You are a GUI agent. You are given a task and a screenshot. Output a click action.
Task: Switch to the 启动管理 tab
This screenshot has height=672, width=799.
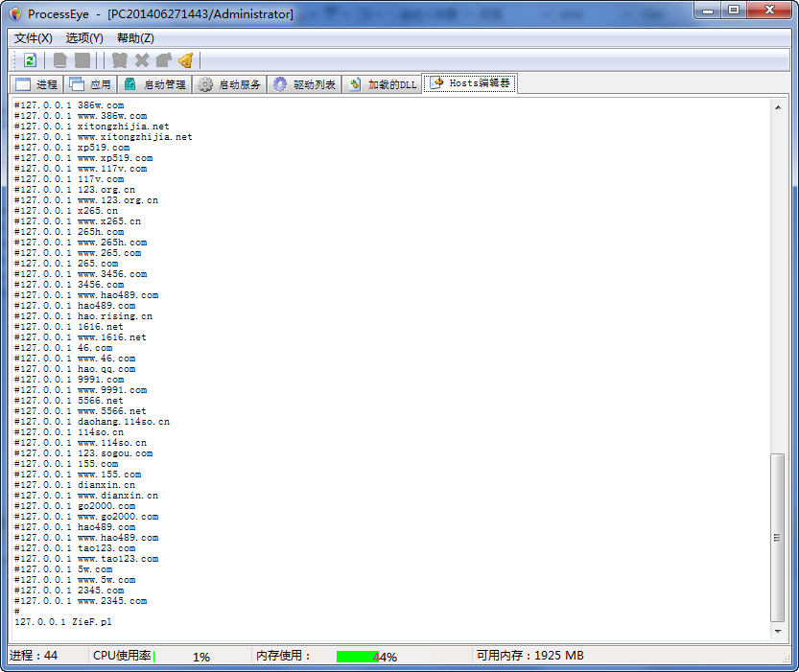click(155, 84)
